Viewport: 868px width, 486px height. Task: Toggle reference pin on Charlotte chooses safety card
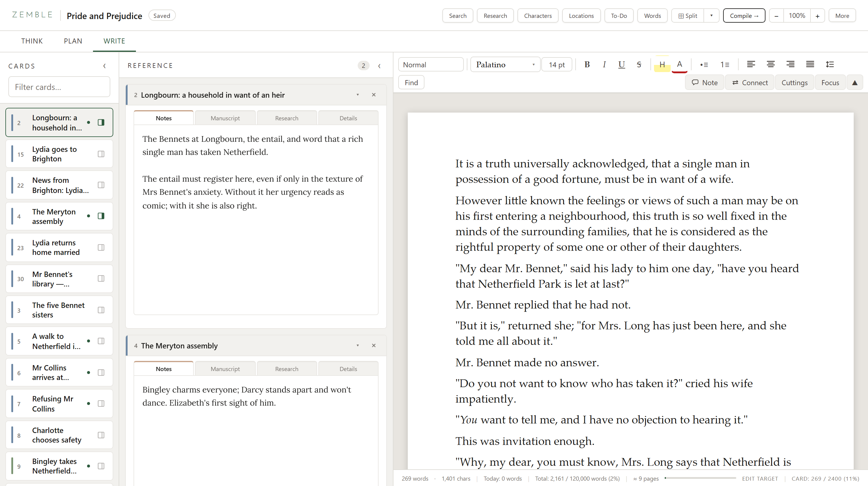point(101,435)
